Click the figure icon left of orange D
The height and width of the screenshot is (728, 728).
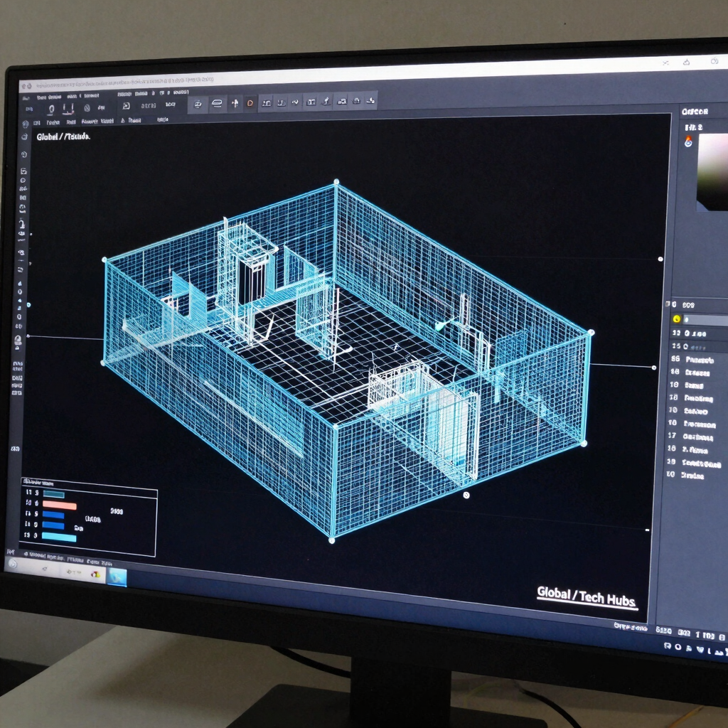coord(235,103)
